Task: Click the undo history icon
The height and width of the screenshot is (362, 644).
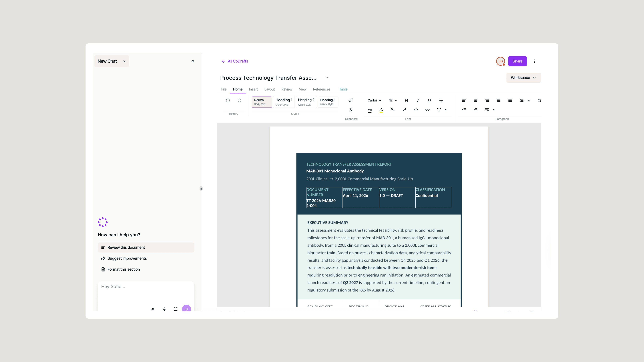Action: coord(228,100)
